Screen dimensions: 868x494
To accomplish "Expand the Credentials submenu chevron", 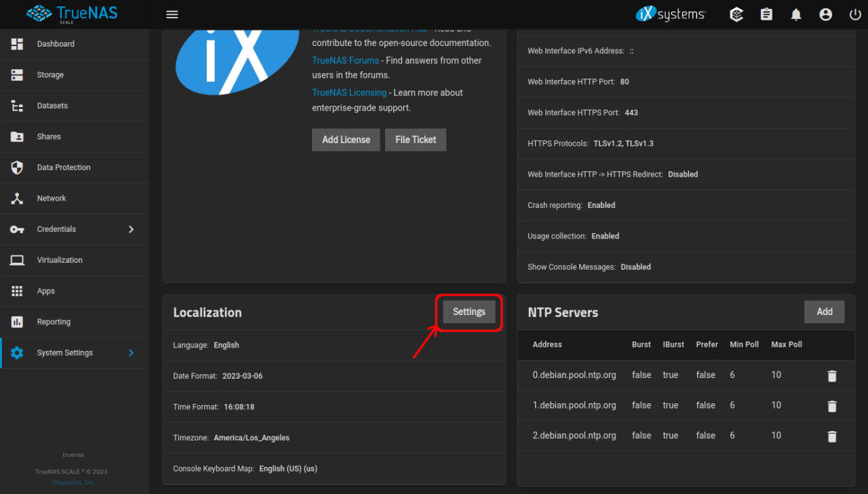I will (132, 229).
